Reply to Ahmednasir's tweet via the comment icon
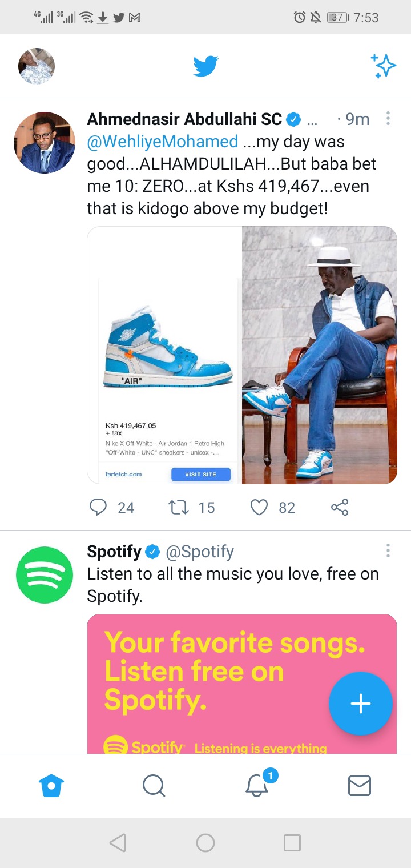 (x=98, y=507)
